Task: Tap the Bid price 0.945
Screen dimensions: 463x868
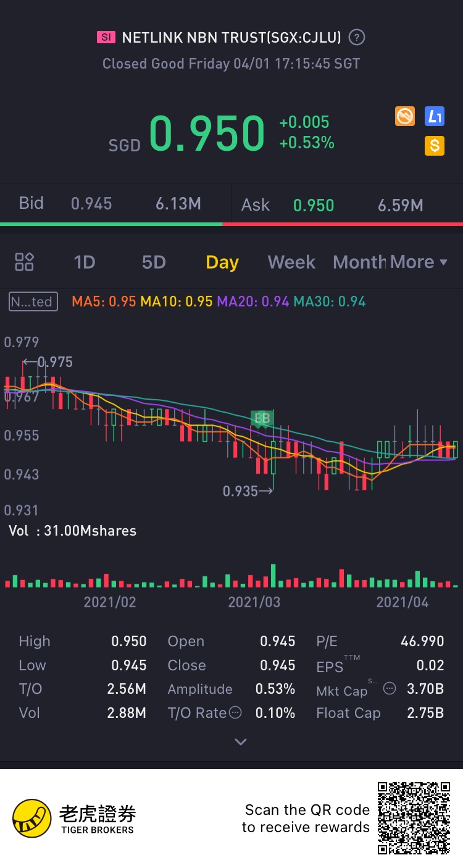Action: click(91, 204)
